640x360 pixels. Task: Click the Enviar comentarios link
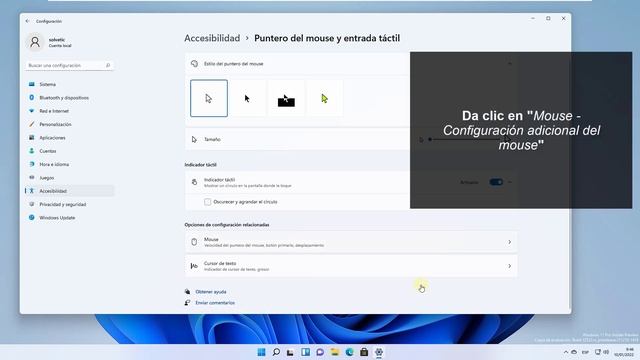215,303
